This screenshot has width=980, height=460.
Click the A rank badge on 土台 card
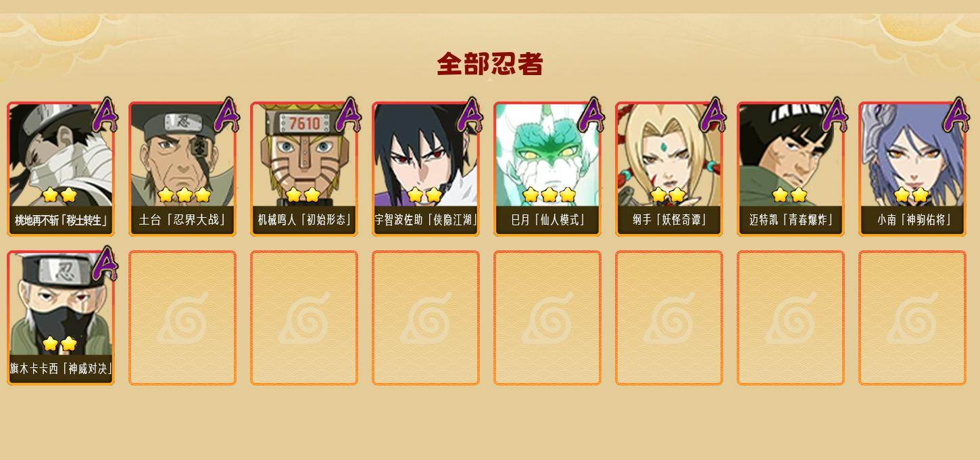point(227,114)
